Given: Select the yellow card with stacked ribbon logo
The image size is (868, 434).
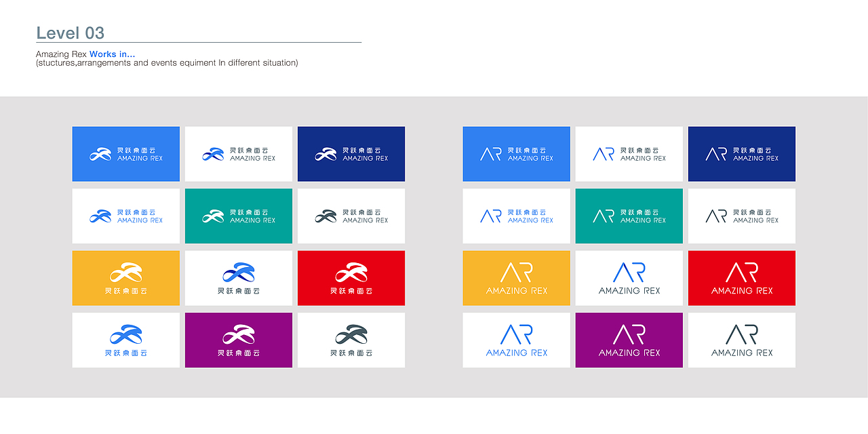Looking at the screenshot, I should (126, 278).
